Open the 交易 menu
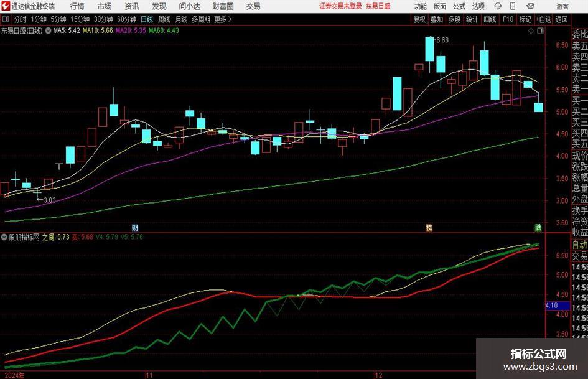 (x=253, y=6)
